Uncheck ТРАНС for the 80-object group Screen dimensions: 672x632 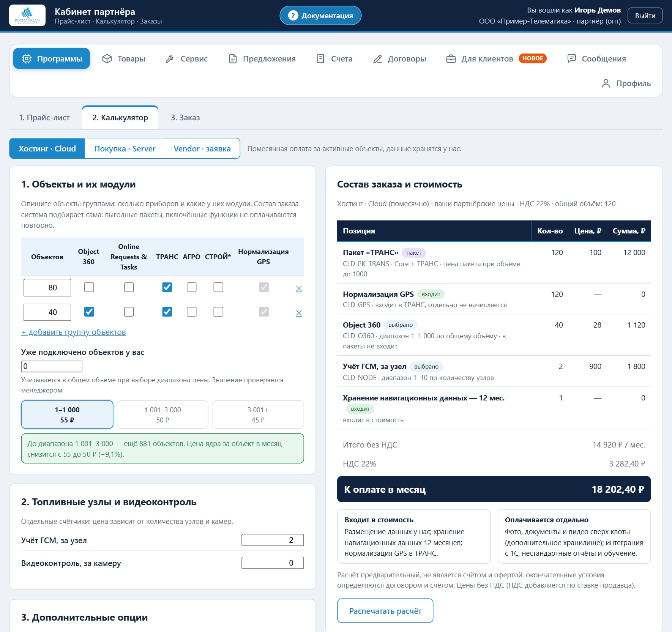(167, 287)
